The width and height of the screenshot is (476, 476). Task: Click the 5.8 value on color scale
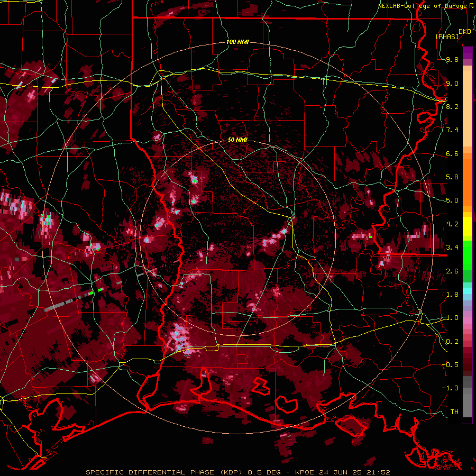452,177
